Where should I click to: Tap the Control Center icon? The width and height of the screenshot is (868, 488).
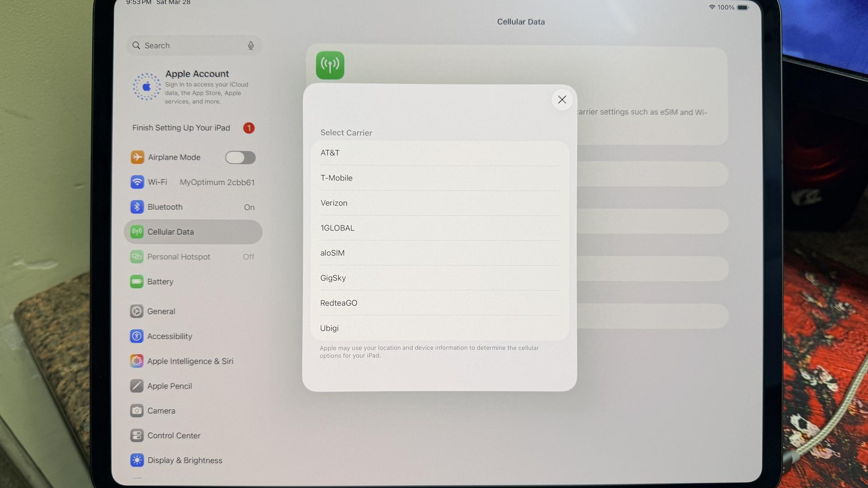[x=137, y=436]
